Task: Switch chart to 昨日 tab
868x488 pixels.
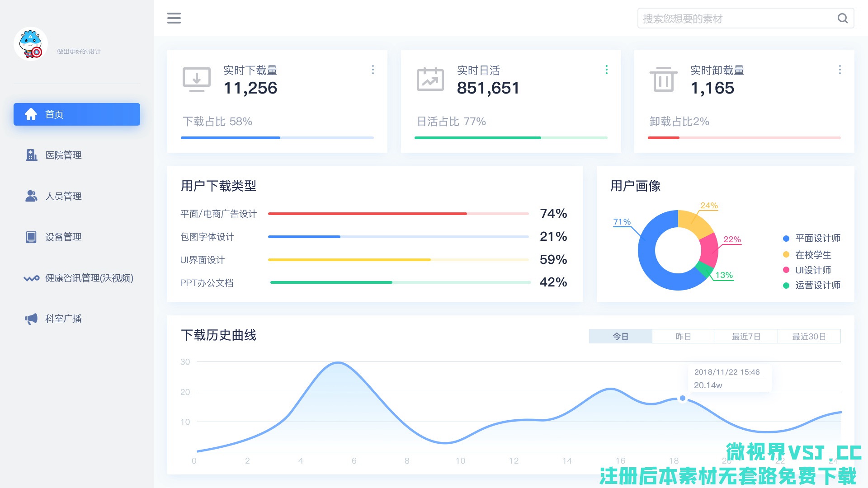Action: 683,336
